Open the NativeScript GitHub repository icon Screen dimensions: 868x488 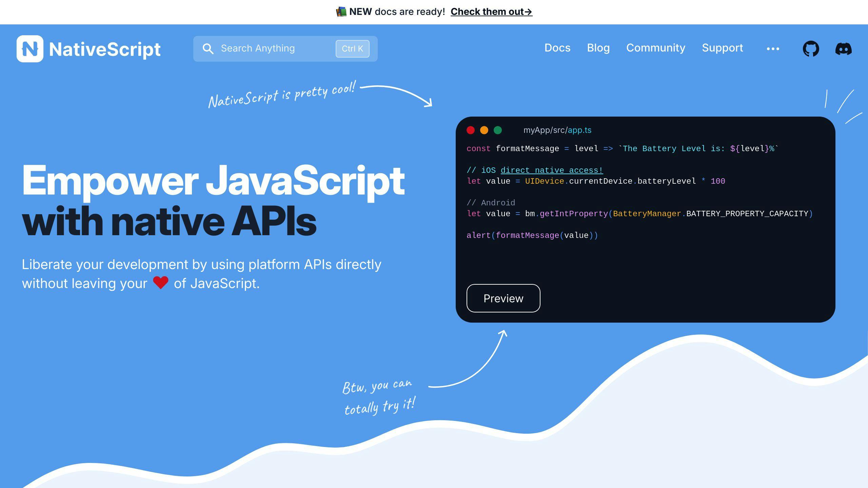tap(811, 49)
